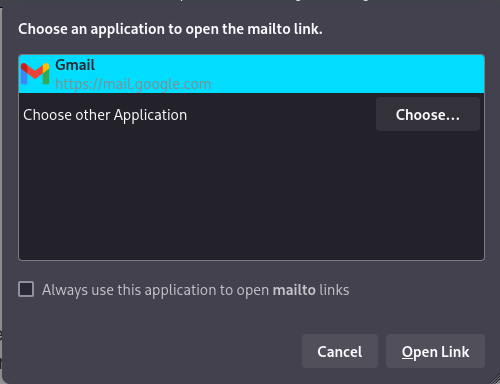Viewport: 500px width, 384px height.
Task: Click the Gmail name text
Action: click(x=75, y=65)
